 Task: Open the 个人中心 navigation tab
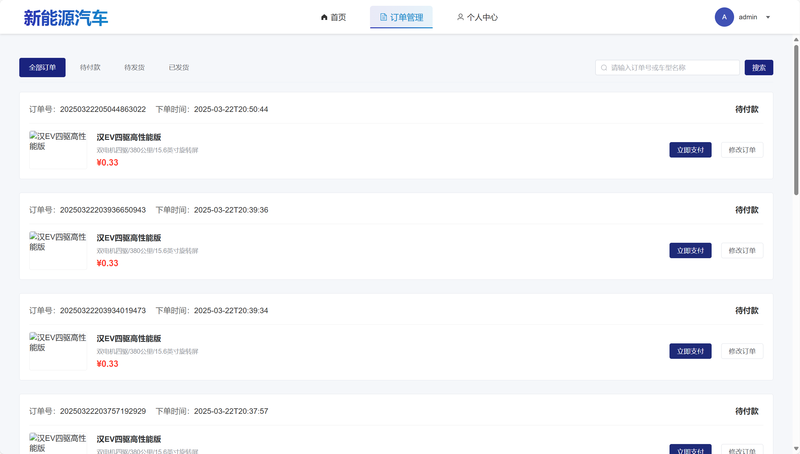pos(477,17)
